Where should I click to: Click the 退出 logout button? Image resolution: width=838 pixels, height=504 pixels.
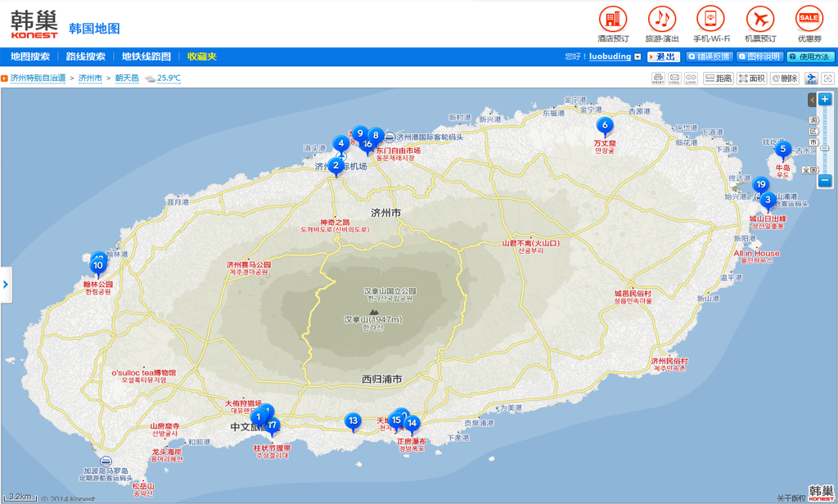[x=663, y=57]
